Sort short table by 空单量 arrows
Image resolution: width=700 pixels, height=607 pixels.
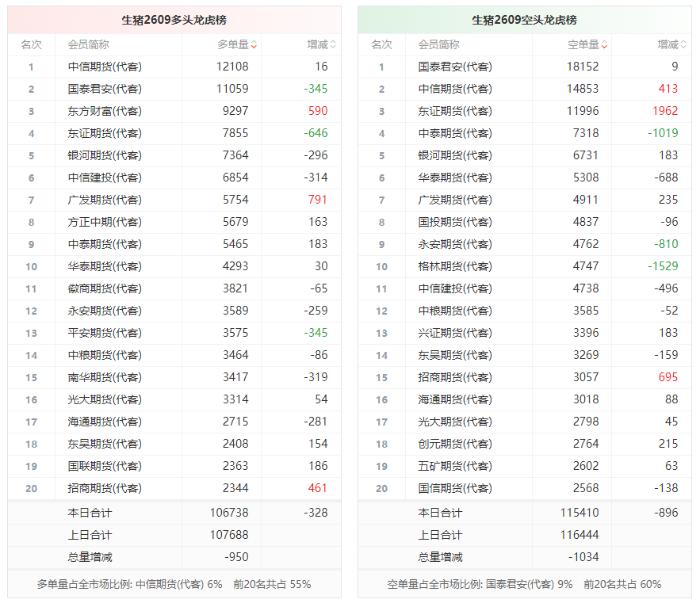[604, 44]
